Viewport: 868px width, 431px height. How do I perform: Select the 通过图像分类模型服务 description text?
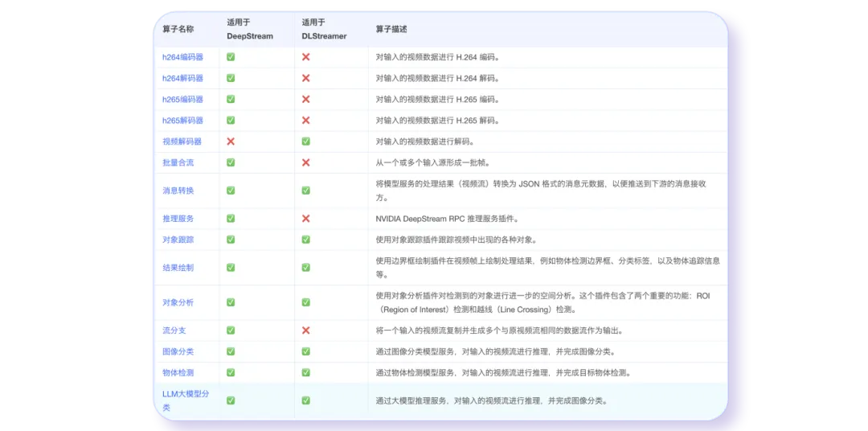(x=496, y=351)
